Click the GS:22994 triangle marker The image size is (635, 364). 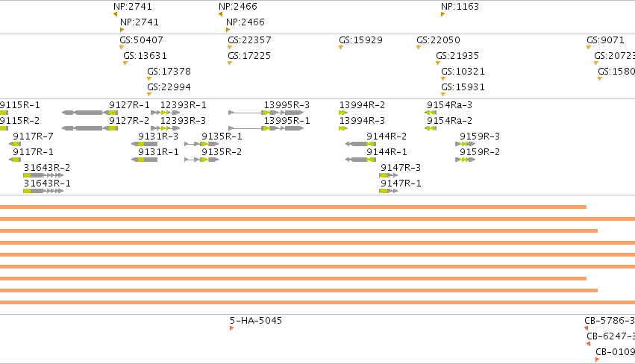149,95
